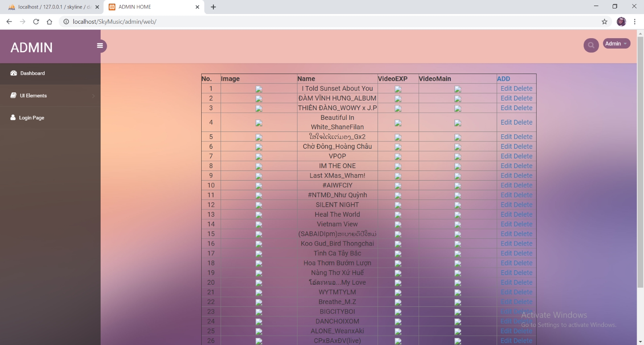Viewport: 644px width, 345px height.
Task: Edit the Vietnam View row
Action: click(x=506, y=224)
